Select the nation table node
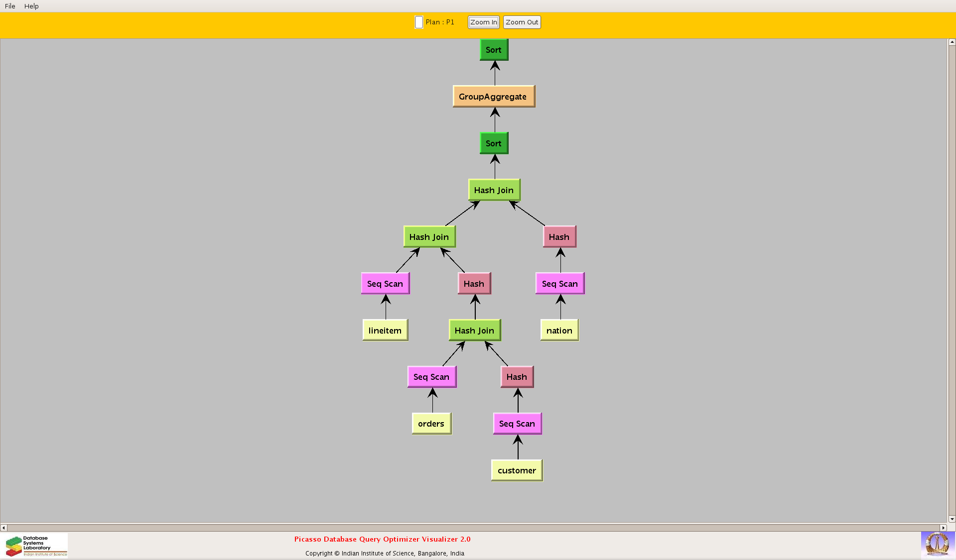 pyautogui.click(x=559, y=331)
